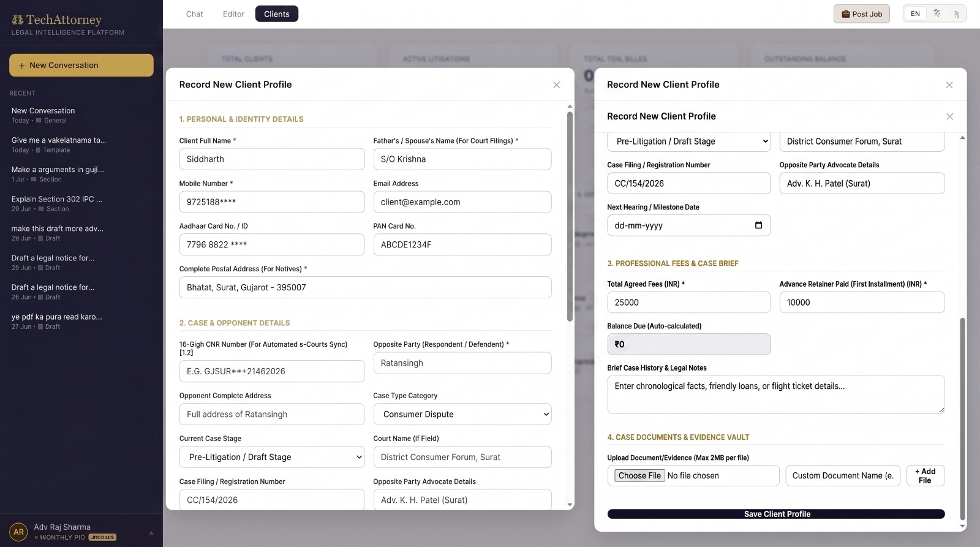980x547 pixels.
Task: Switch to the second language option after EN
Action: click(937, 13)
